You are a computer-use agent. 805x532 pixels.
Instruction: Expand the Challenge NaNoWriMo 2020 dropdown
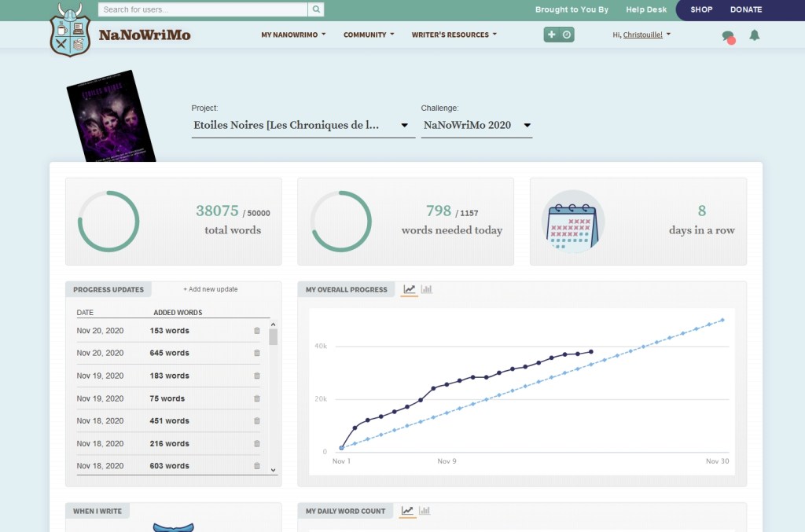pyautogui.click(x=476, y=125)
